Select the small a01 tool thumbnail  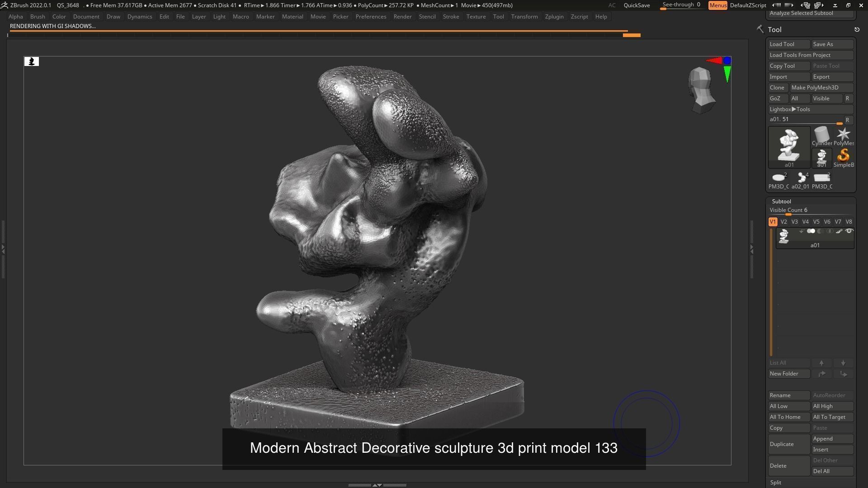coord(822,158)
